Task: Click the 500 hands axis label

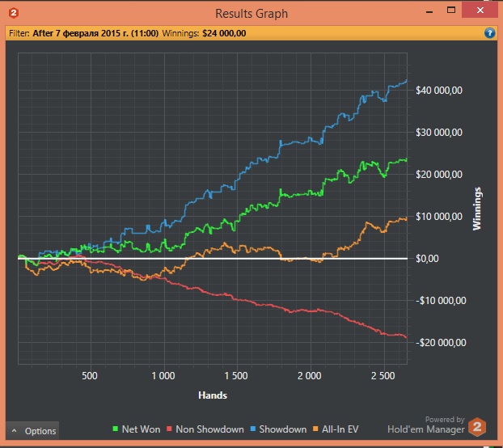Action: (90, 375)
